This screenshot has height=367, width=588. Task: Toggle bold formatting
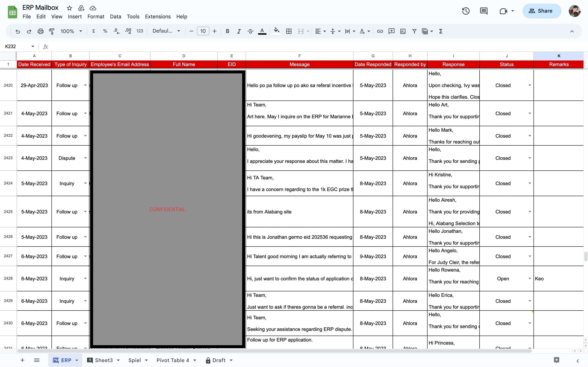[x=227, y=31]
